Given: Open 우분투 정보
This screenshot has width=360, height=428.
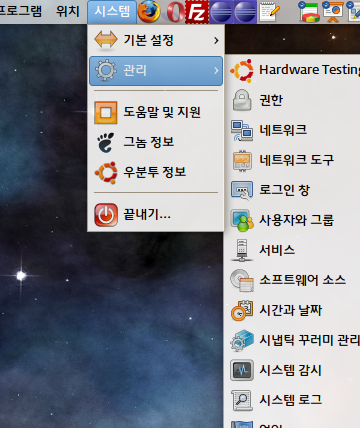Looking at the screenshot, I should pos(156,172).
